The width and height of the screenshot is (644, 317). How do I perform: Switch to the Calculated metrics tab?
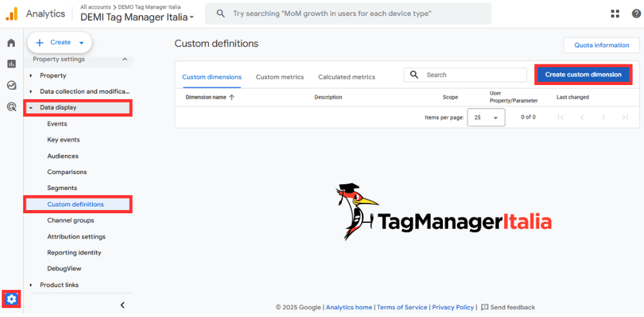347,77
